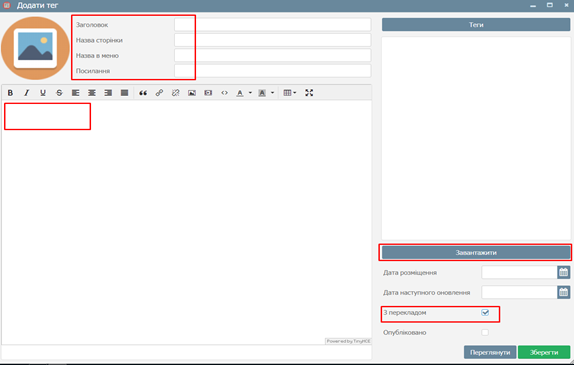
Task: Open the source code view
Action: point(224,93)
